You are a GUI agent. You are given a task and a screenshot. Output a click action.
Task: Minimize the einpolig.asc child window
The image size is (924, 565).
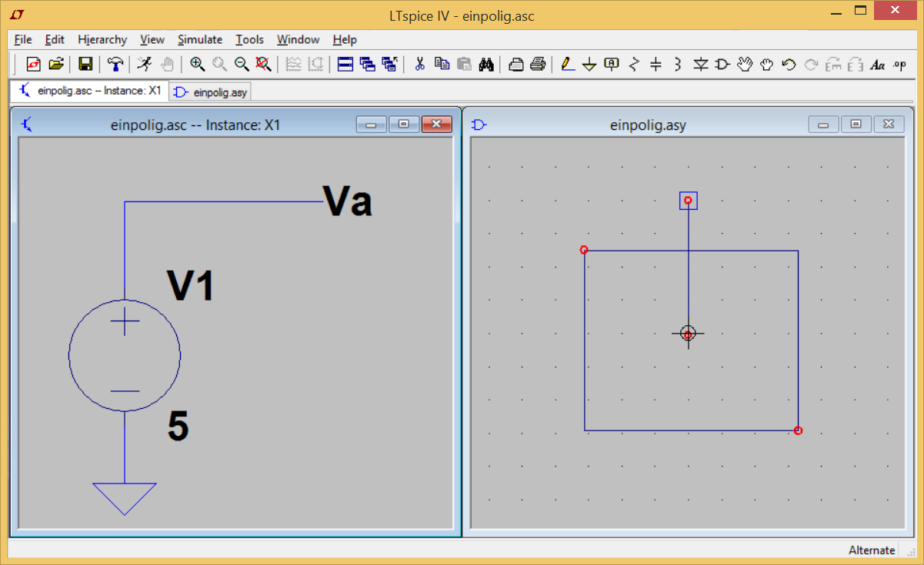pyautogui.click(x=372, y=124)
